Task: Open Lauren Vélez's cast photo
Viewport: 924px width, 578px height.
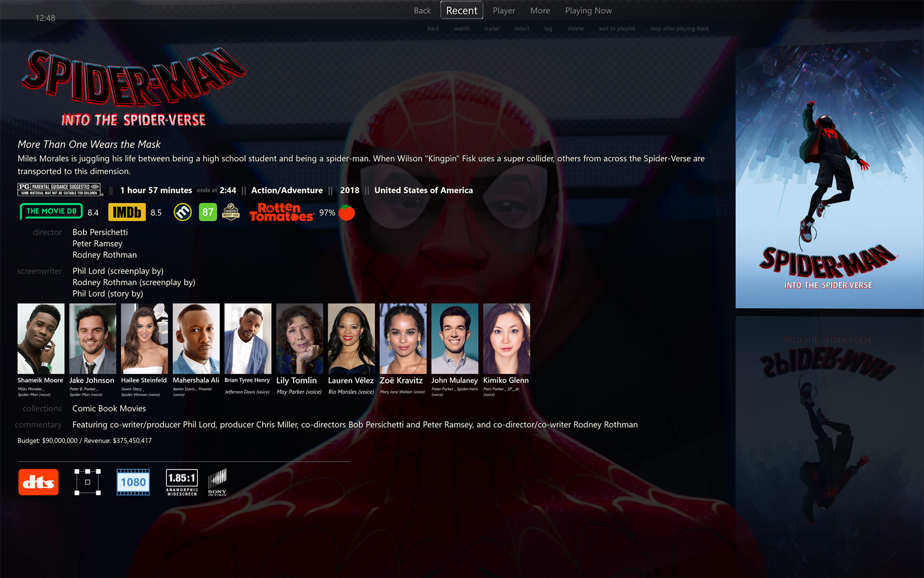Action: (351, 339)
